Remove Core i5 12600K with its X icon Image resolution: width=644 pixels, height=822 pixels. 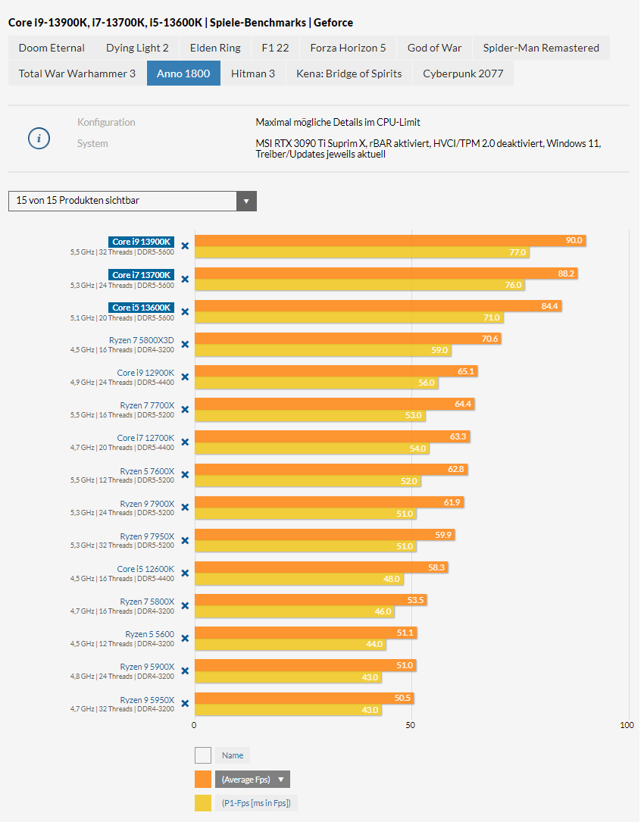[x=185, y=573]
